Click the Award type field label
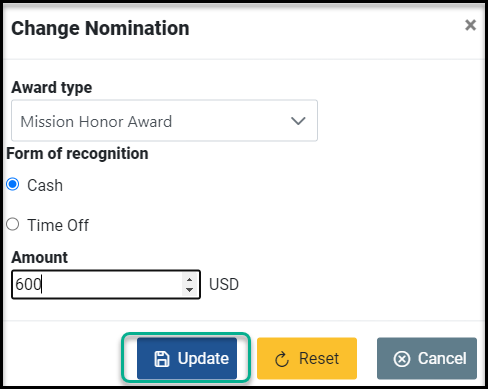 tap(52, 88)
